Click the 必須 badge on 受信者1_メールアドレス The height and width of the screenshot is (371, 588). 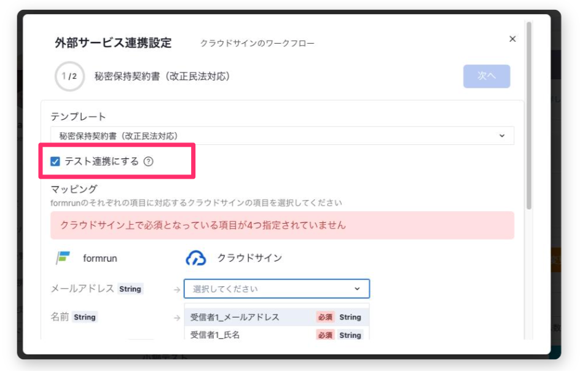click(x=325, y=317)
